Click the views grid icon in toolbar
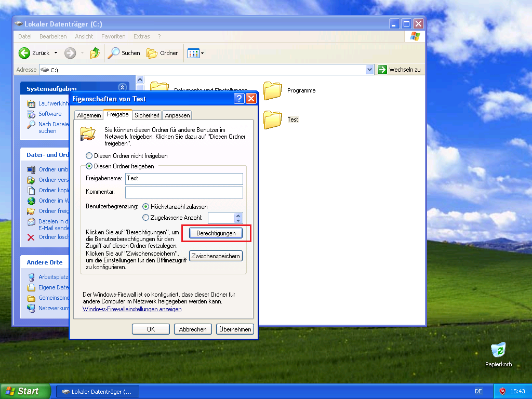The image size is (532, 399). coord(193,54)
